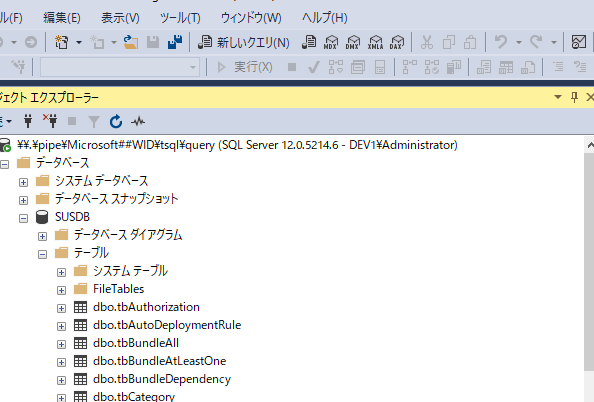This screenshot has height=402, width=594.
Task: Click the New Project icon
Action: [x=61, y=42]
